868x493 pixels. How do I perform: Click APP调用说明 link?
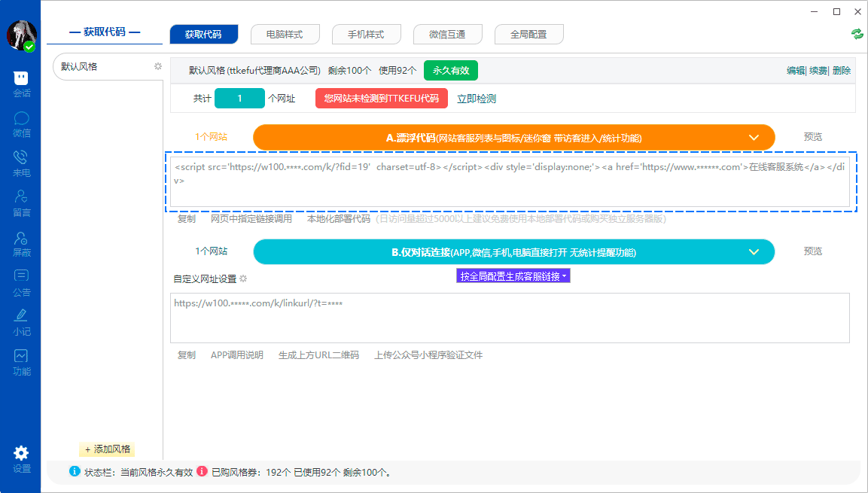[237, 355]
